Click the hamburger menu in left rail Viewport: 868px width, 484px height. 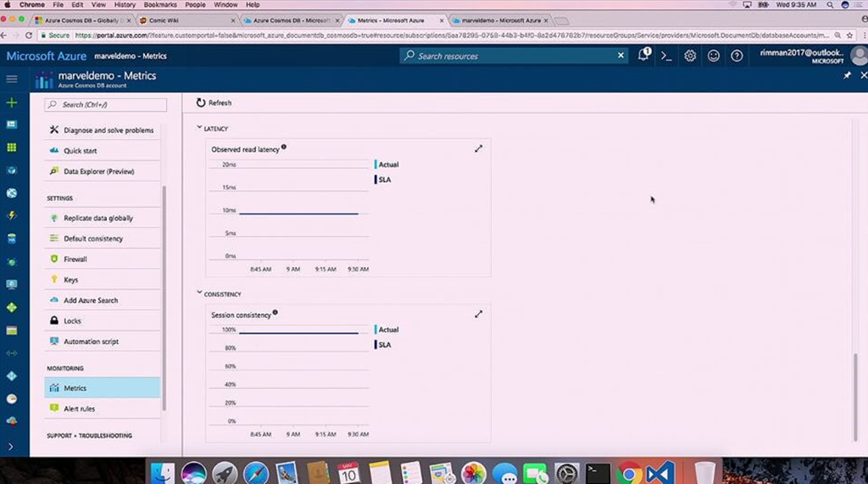tap(12, 79)
